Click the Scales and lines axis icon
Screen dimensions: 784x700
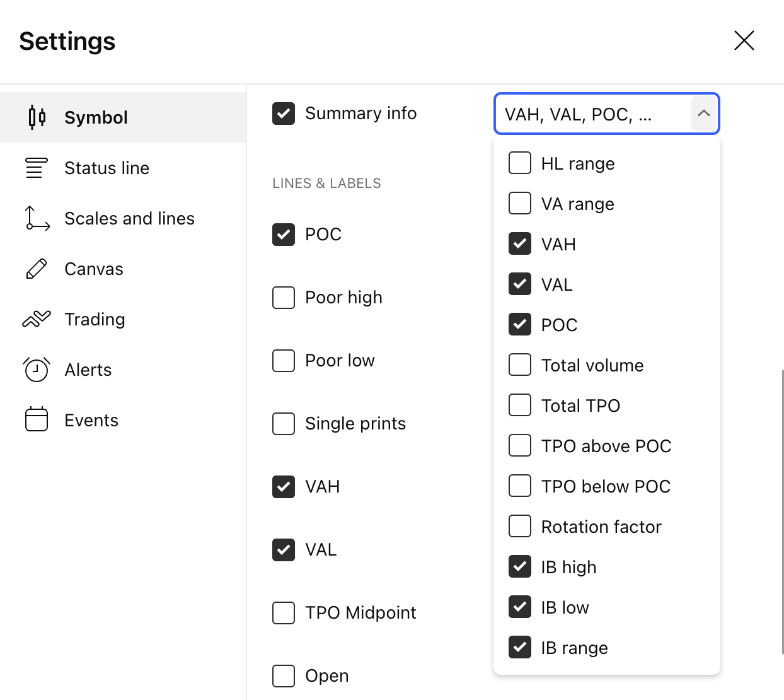pyautogui.click(x=37, y=218)
